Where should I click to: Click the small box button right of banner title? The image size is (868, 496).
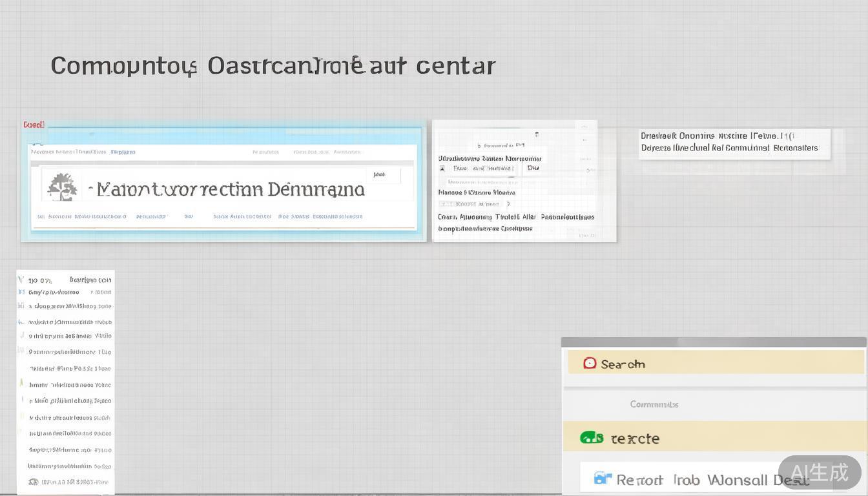coord(383,175)
